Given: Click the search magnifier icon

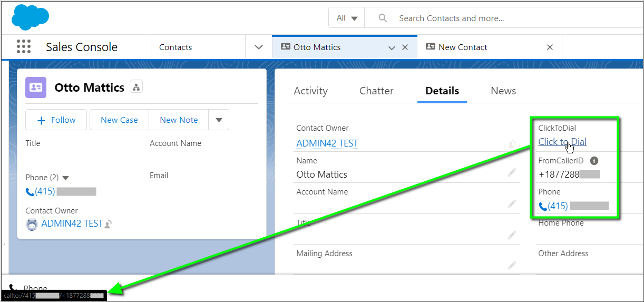Looking at the screenshot, I should click(x=383, y=18).
